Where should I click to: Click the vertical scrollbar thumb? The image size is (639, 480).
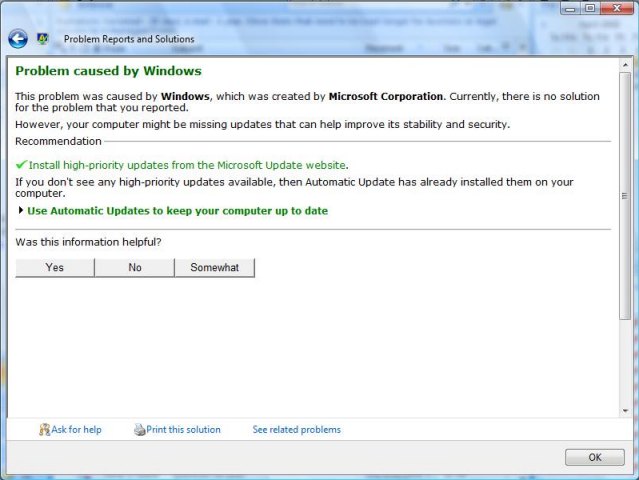pyautogui.click(x=625, y=196)
